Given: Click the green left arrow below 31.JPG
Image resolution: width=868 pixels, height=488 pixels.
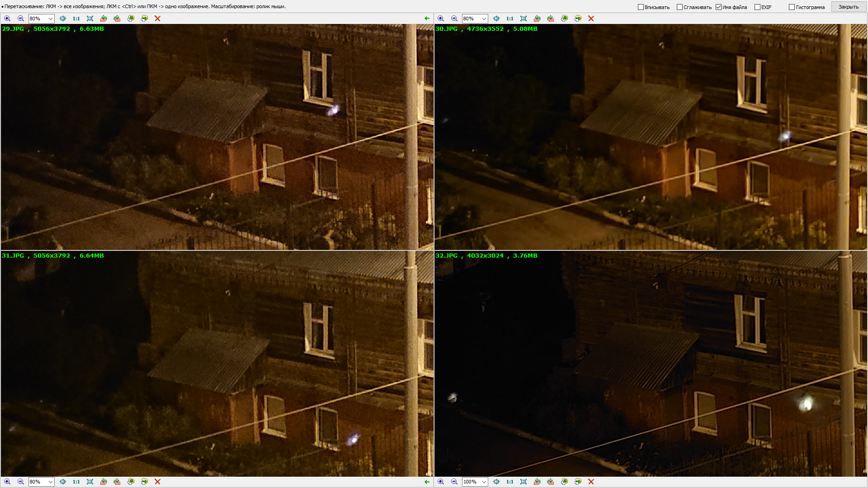Looking at the screenshot, I should coord(427,482).
